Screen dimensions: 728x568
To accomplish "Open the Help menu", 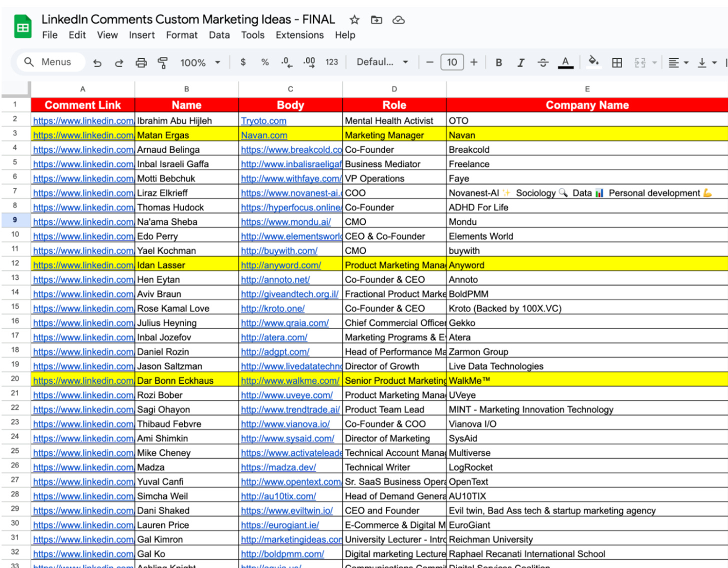I will [x=345, y=35].
